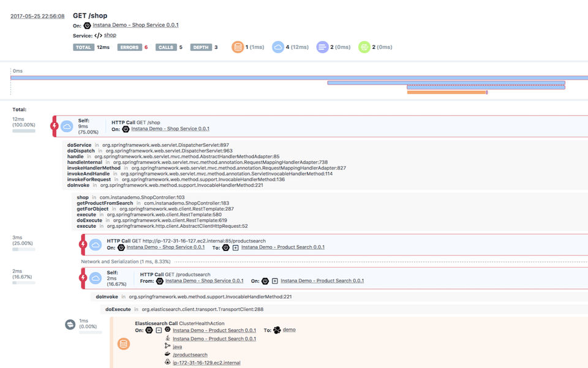Click the error bolt on the ec2.internal:85/productsearch call

pyautogui.click(x=83, y=245)
